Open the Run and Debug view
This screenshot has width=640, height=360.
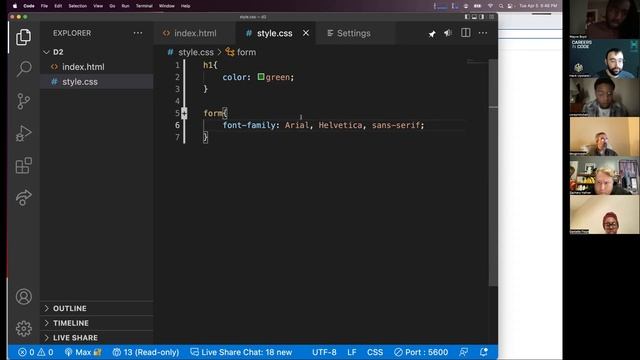coord(24,133)
